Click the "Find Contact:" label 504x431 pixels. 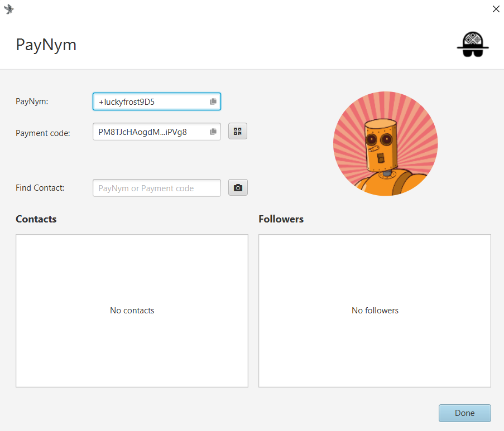(x=40, y=188)
